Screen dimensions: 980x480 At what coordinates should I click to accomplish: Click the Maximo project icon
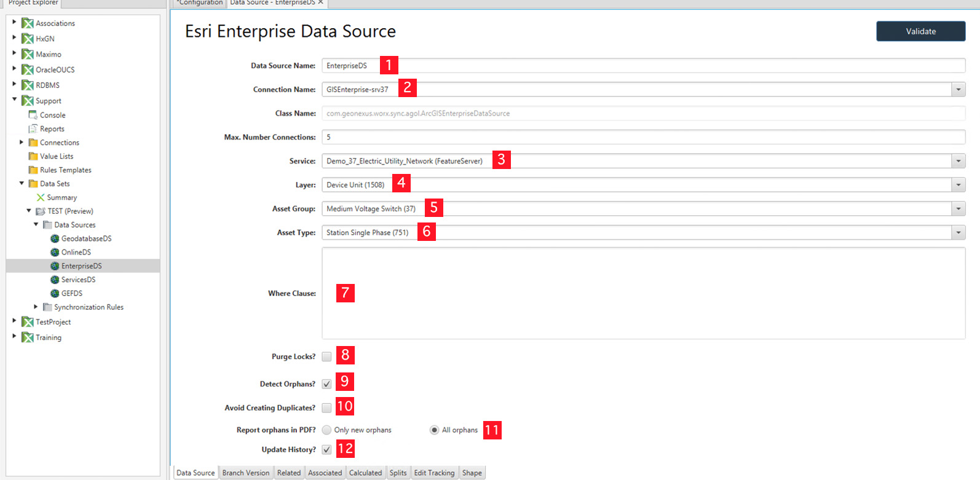(x=28, y=54)
